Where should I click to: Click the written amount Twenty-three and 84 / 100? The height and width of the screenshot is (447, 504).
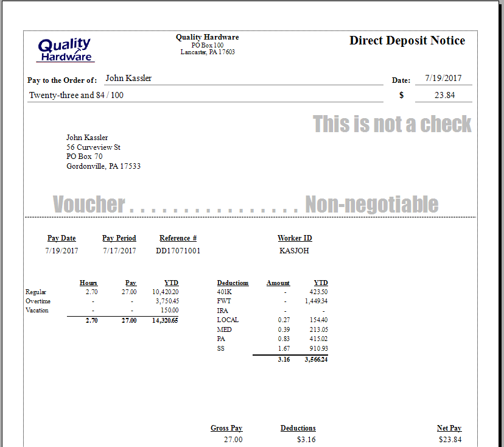coord(76,95)
